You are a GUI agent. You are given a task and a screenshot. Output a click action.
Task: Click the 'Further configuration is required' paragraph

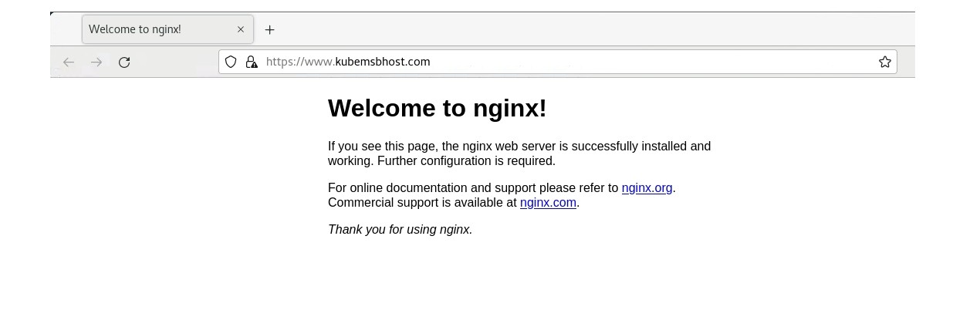519,153
